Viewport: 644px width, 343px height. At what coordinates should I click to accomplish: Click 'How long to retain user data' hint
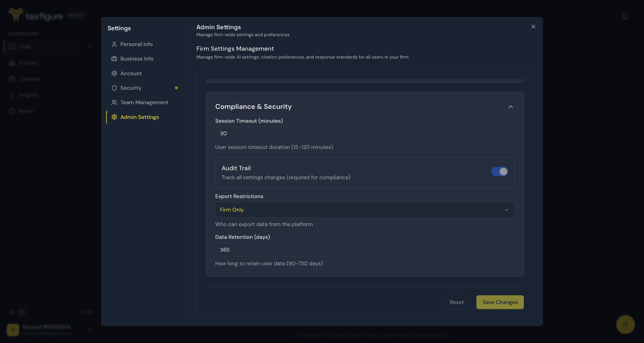(269, 264)
